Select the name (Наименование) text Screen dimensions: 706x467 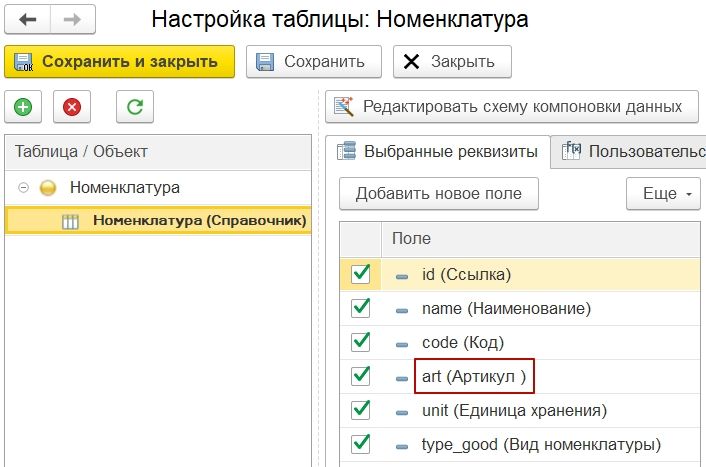[x=506, y=309]
